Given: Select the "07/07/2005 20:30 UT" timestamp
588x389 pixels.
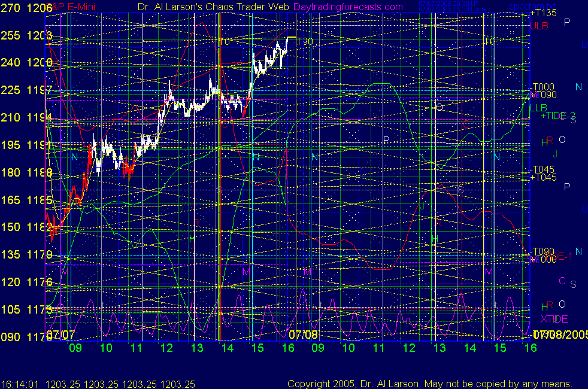Looking at the screenshot, I should (x=448, y=4).
